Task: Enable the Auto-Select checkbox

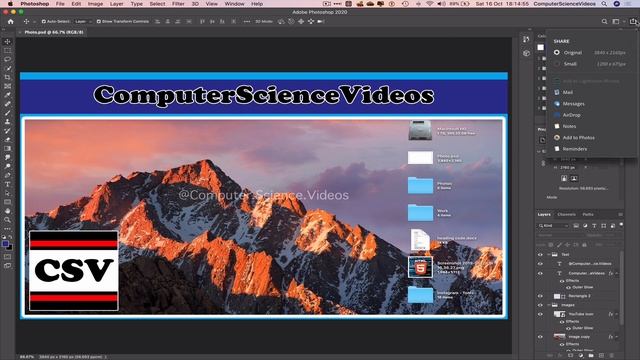Action: 44,22
